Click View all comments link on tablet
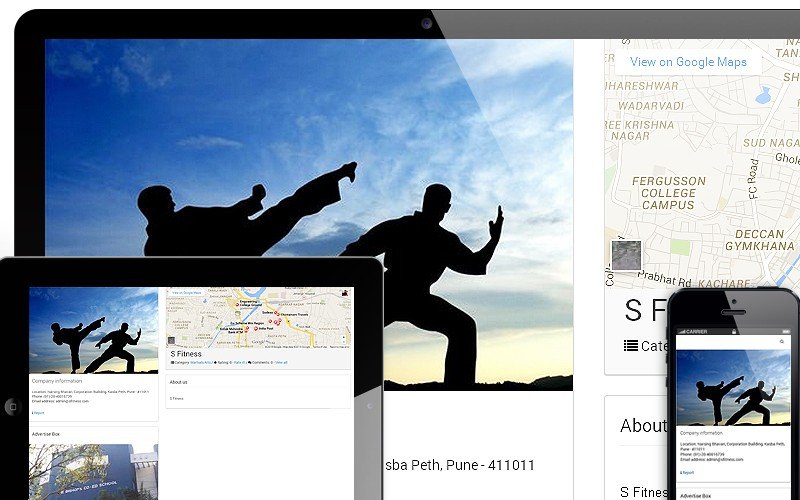The image size is (800, 500). click(281, 363)
